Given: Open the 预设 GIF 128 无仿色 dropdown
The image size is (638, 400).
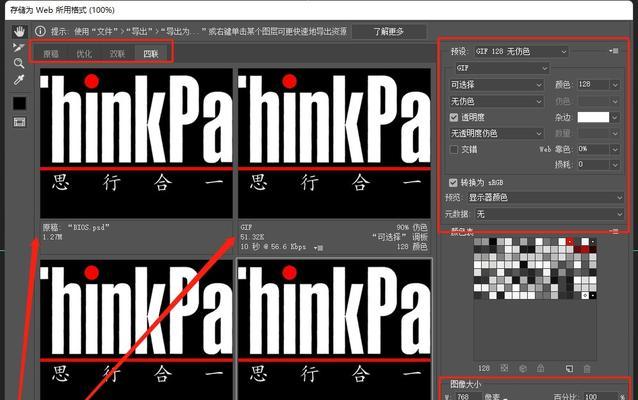Looking at the screenshot, I should coord(522,52).
